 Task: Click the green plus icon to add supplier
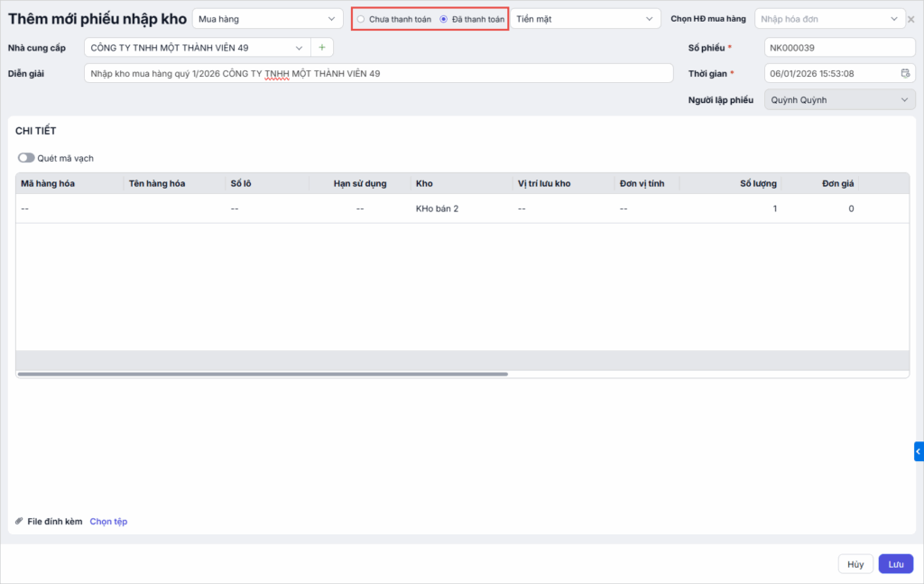(x=322, y=48)
